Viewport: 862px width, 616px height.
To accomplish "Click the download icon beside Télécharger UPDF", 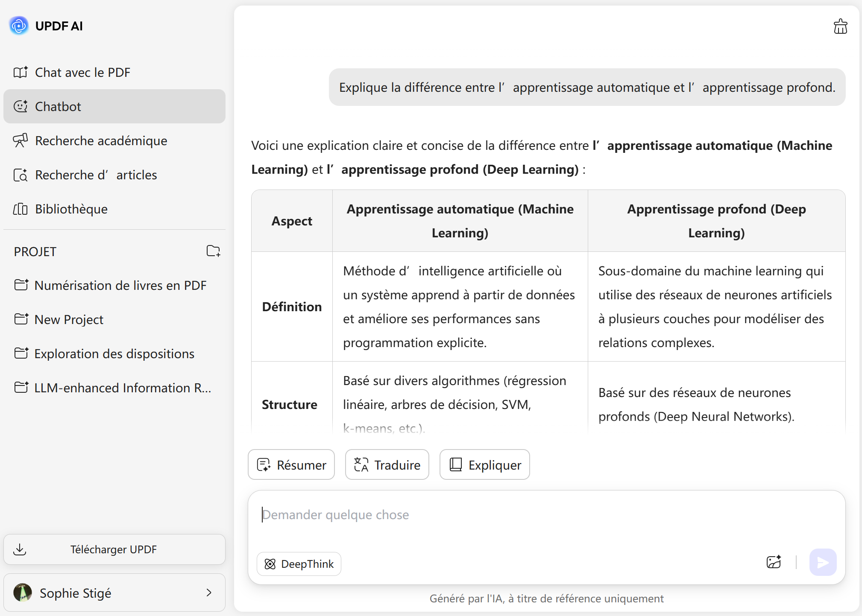I will click(20, 549).
